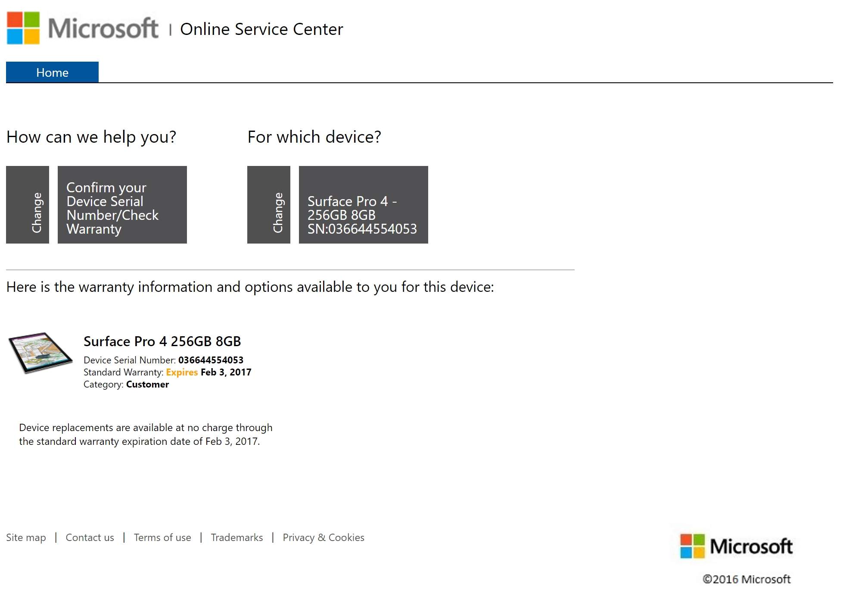This screenshot has height=591, width=868.
Task: Open the Trademarks footer link
Action: point(237,538)
